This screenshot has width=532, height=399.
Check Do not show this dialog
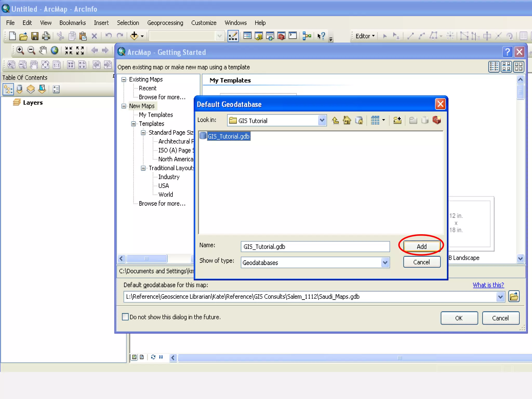click(x=125, y=317)
